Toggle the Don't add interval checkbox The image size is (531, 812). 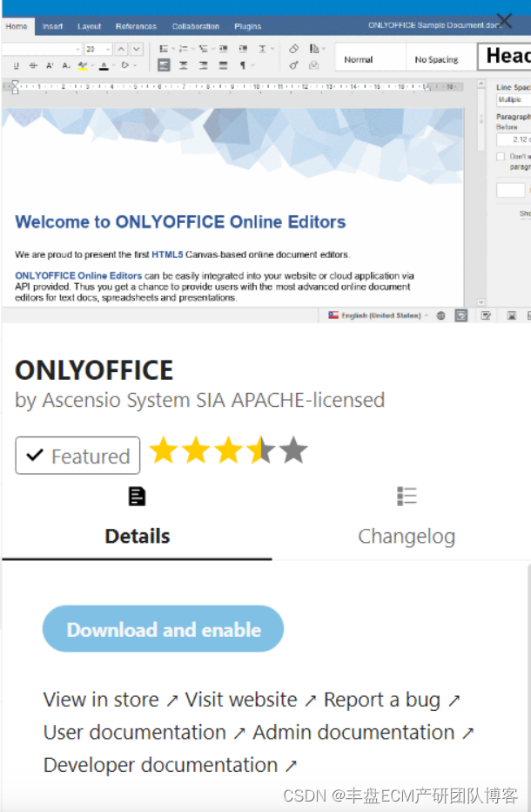(501, 157)
